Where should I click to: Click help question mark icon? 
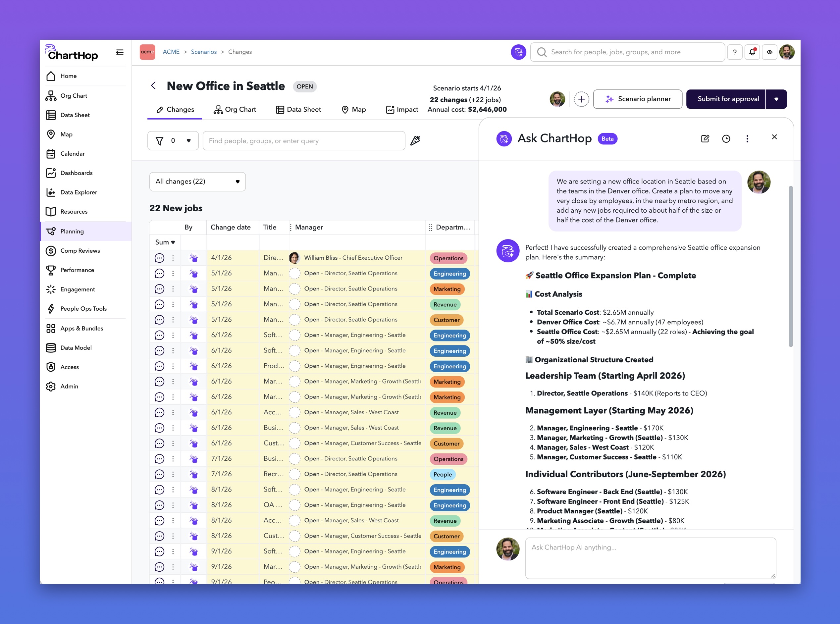point(735,52)
